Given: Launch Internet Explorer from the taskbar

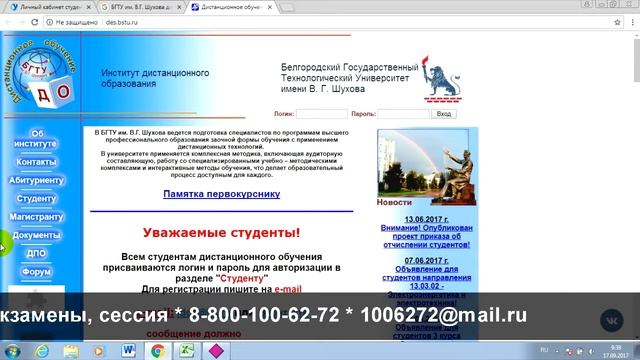Looking at the screenshot, I should point(42,351).
